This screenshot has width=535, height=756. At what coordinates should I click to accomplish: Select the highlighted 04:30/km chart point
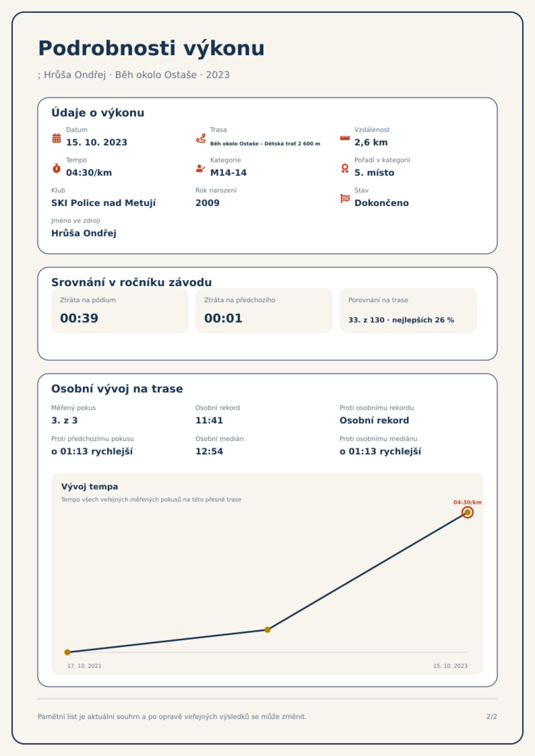[467, 512]
